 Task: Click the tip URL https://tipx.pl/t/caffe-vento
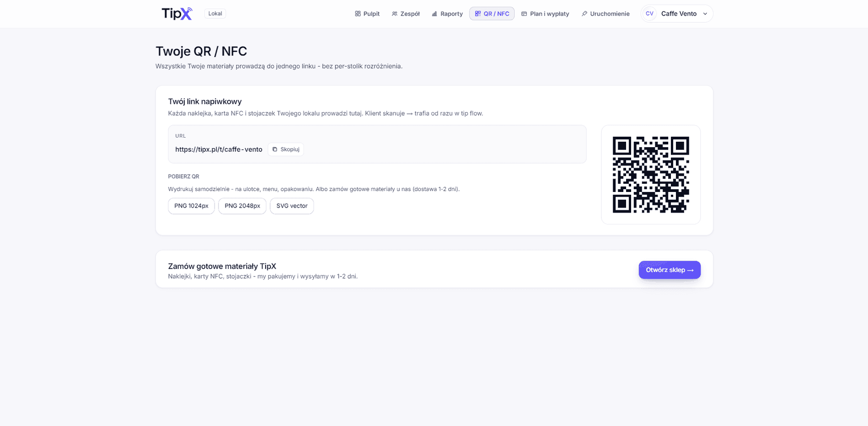(219, 149)
